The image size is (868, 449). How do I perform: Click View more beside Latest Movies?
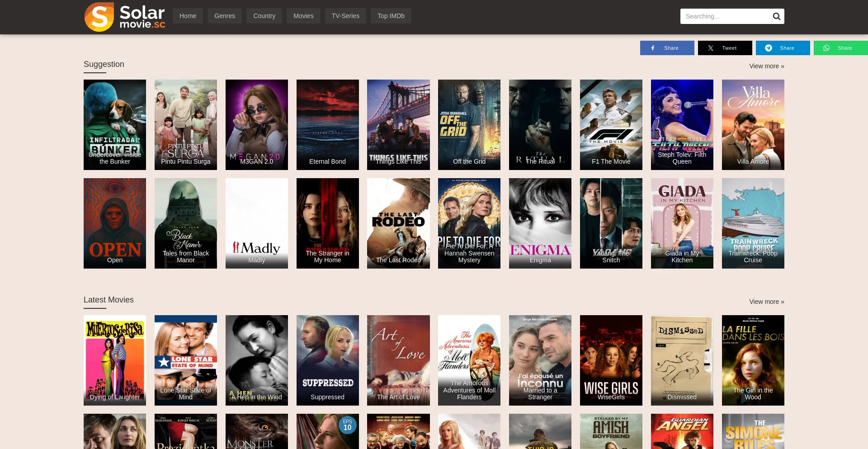(766, 302)
